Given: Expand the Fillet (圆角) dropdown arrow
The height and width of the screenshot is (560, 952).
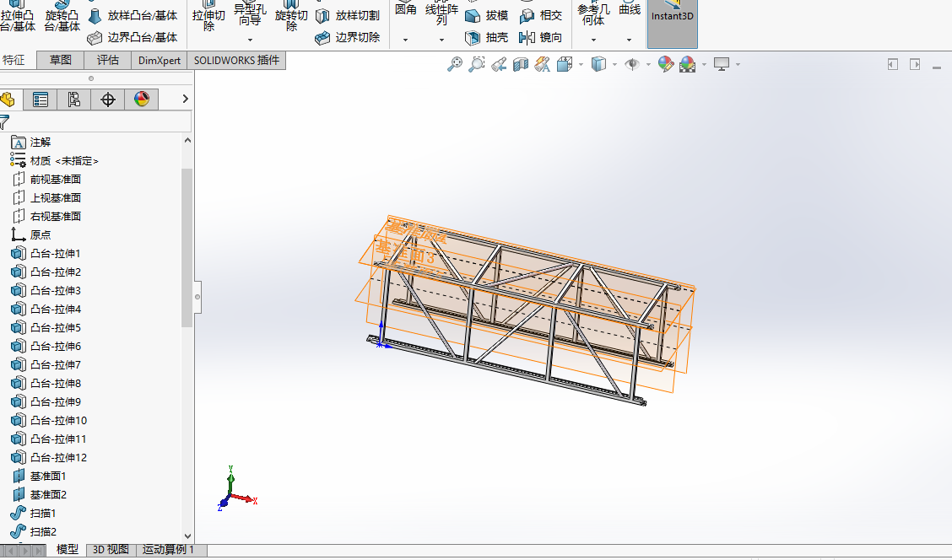Looking at the screenshot, I should tap(405, 40).
